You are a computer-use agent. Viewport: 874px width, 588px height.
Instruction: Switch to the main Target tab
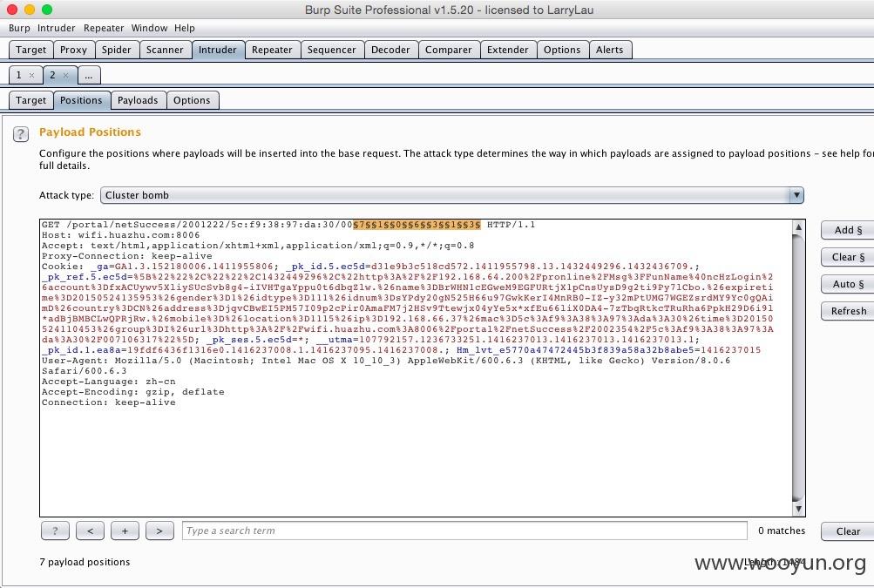point(31,50)
